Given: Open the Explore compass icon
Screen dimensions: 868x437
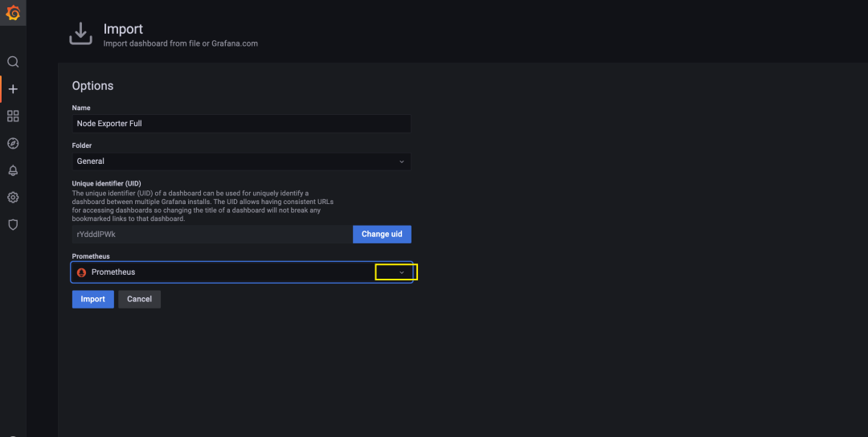Looking at the screenshot, I should pyautogui.click(x=13, y=143).
